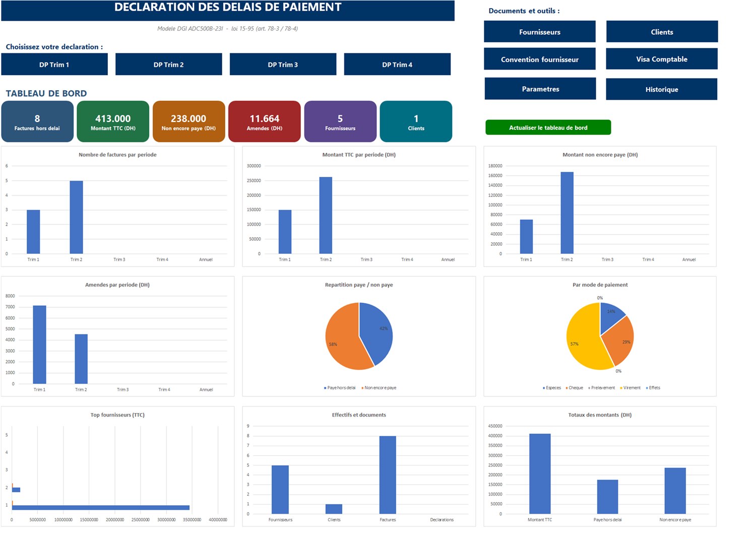Select the 'Amendes par periode (DH)' chart title

click(117, 285)
